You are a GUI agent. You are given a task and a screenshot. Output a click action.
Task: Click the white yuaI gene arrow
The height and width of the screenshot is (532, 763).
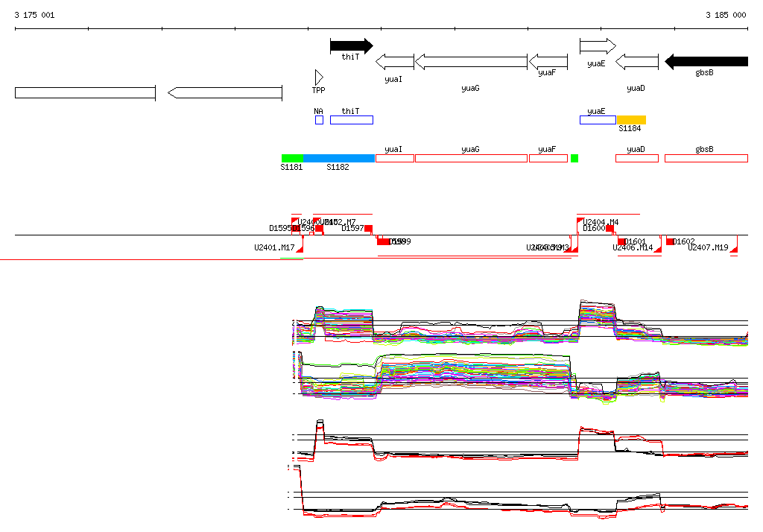(x=395, y=62)
